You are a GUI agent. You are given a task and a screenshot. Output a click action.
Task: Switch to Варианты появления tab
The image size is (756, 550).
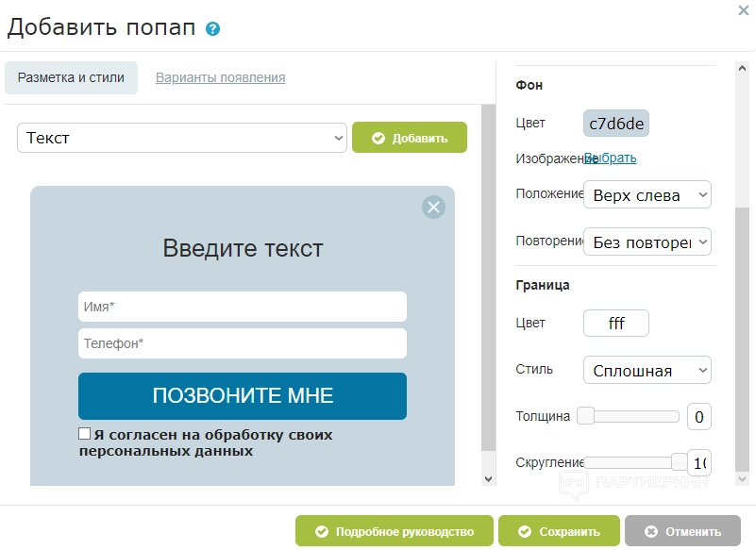tap(220, 77)
